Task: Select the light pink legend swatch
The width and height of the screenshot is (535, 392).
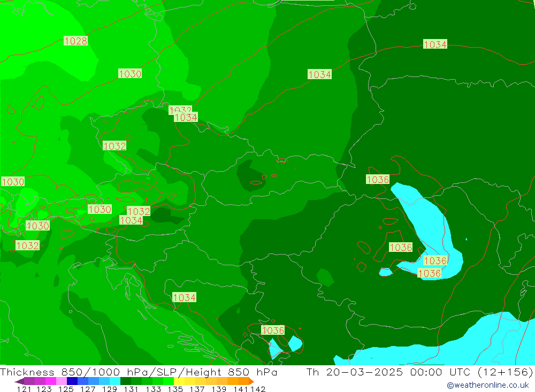Action: click(x=62, y=381)
